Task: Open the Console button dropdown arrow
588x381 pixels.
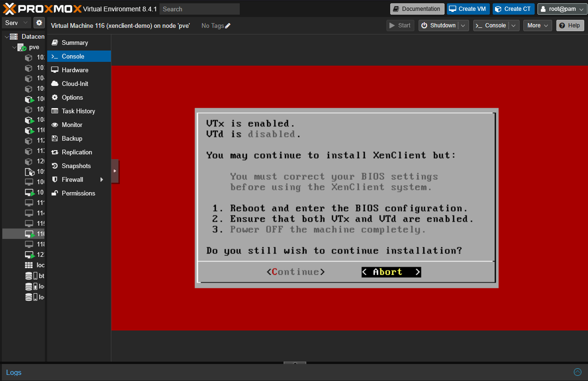Action: [x=514, y=25]
